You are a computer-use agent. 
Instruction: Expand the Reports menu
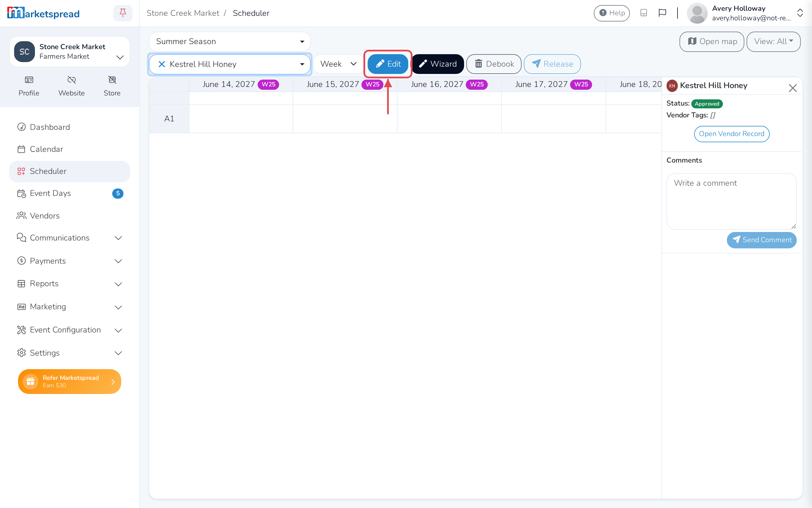(69, 284)
